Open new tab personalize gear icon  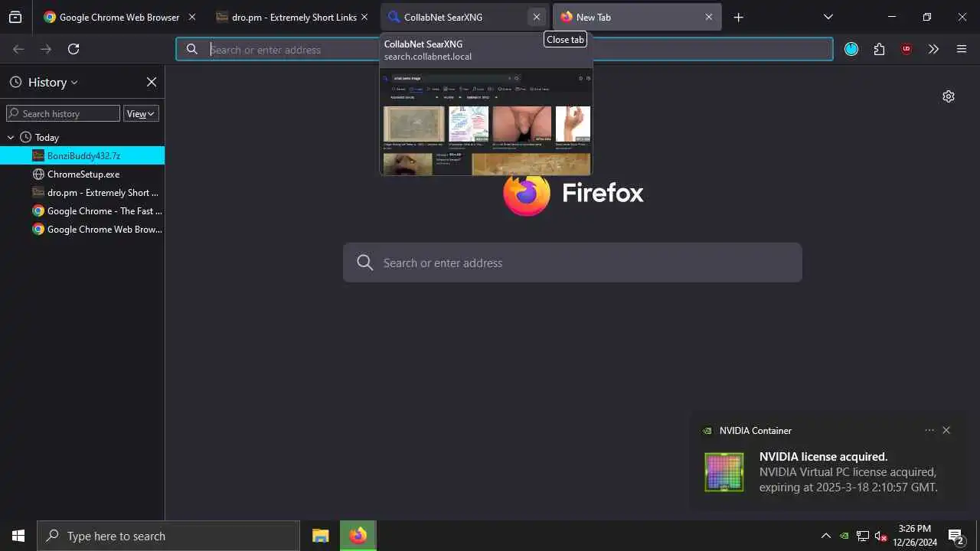pos(949,96)
